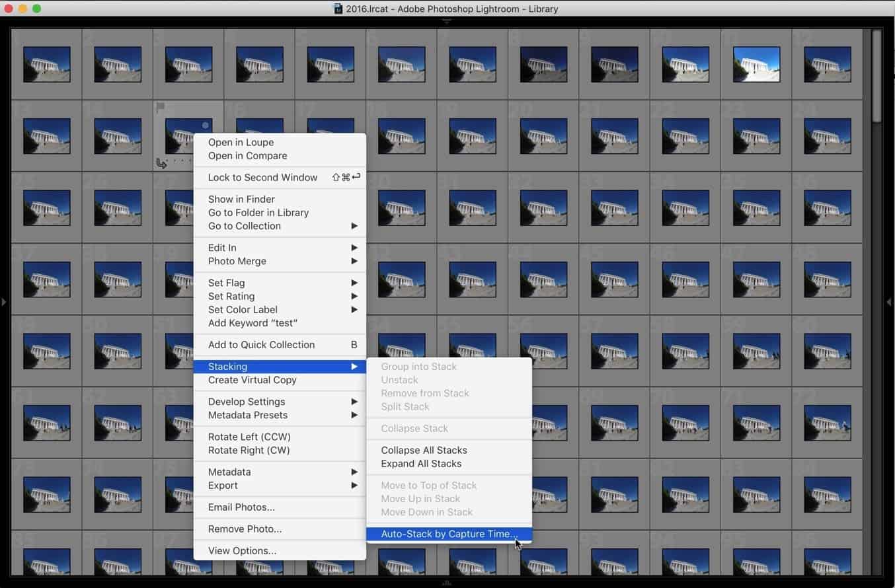Select the first thumbnail in the top row
Image resolution: width=895 pixels, height=588 pixels.
coord(46,64)
